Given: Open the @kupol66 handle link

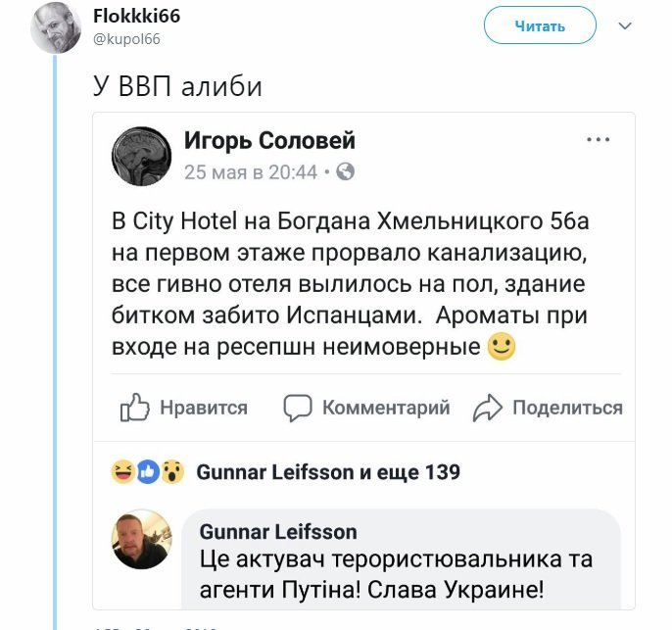Looking at the screenshot, I should click(126, 39).
